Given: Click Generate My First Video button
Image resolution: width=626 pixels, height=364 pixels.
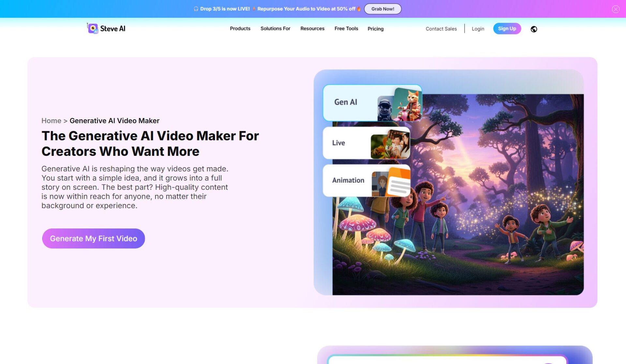Looking at the screenshot, I should click(x=93, y=239).
